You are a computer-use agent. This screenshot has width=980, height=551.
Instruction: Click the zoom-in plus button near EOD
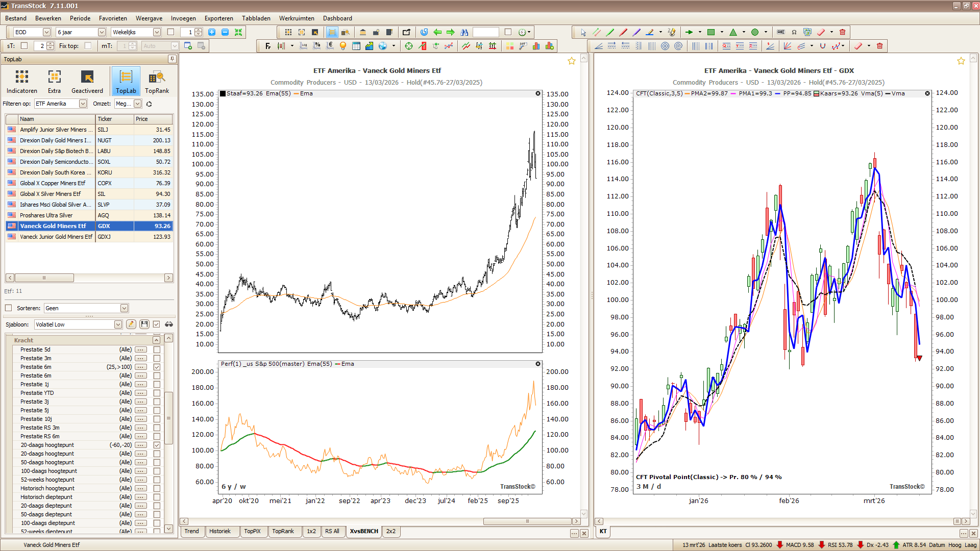pyautogui.click(x=211, y=32)
